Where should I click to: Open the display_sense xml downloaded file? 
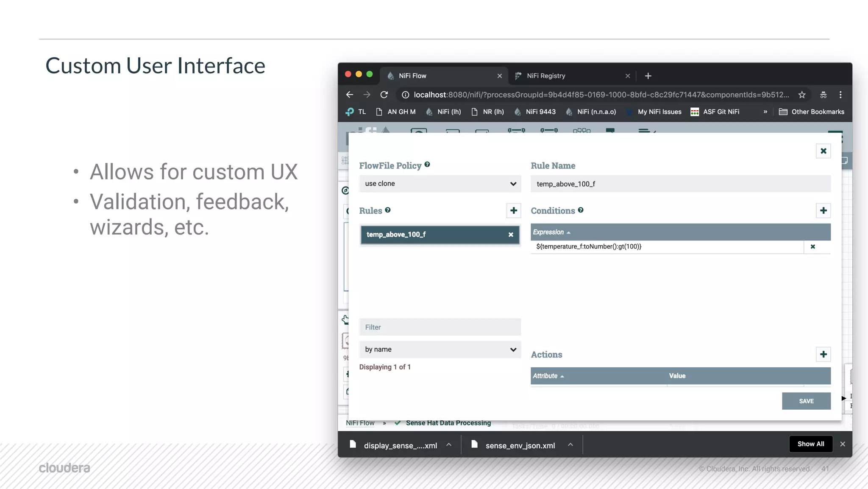pos(393,445)
